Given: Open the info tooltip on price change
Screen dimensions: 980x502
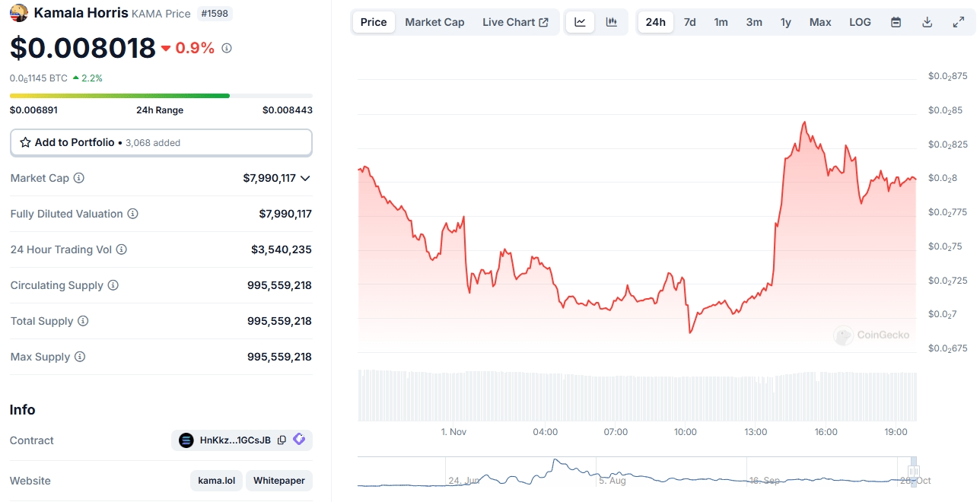Looking at the screenshot, I should click(x=226, y=48).
